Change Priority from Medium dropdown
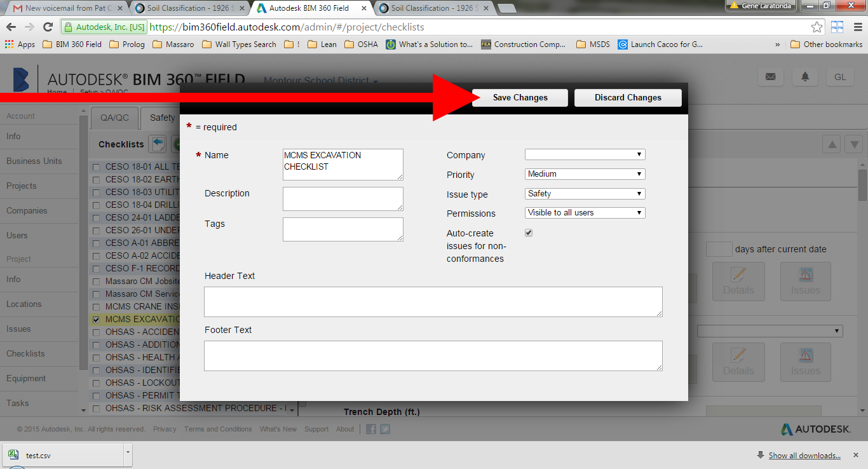Screen dimensions: 868x469 tap(584, 173)
